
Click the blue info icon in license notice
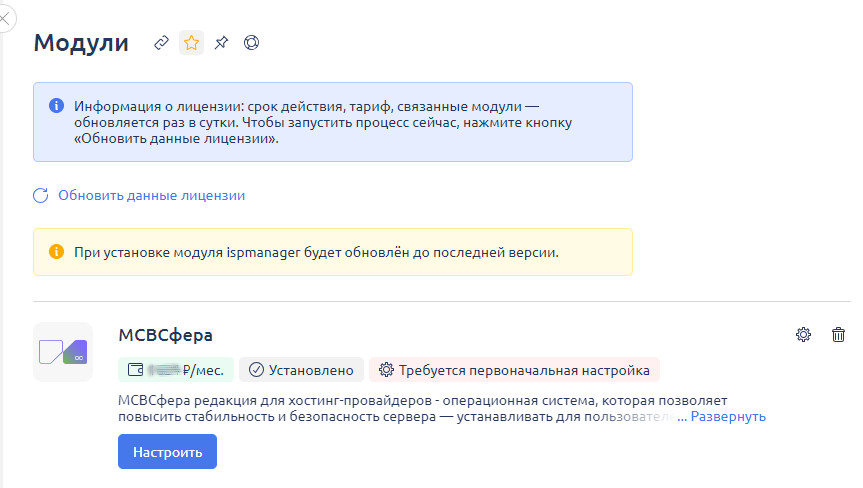[56, 106]
